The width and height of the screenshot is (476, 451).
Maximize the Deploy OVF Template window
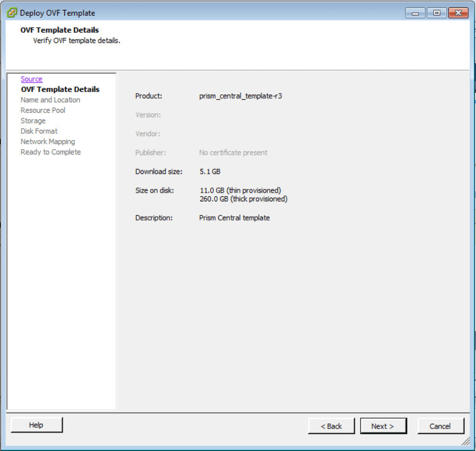(x=436, y=13)
